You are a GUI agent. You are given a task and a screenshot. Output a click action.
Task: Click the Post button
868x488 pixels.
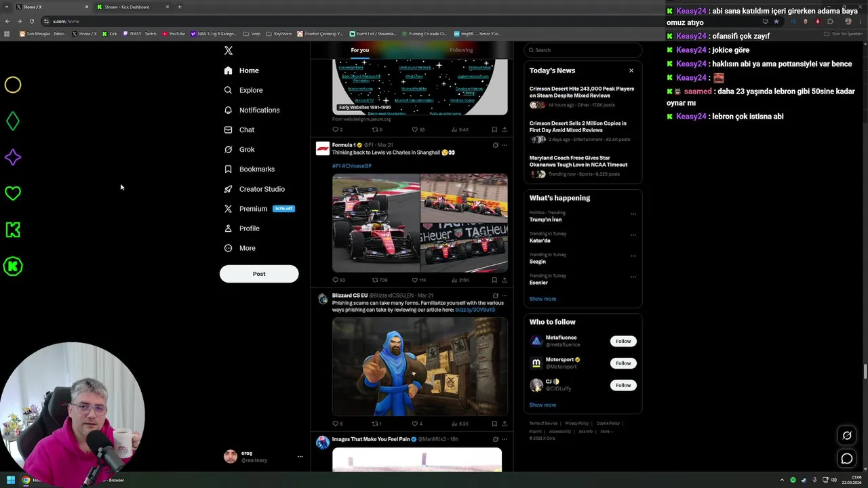click(x=259, y=274)
